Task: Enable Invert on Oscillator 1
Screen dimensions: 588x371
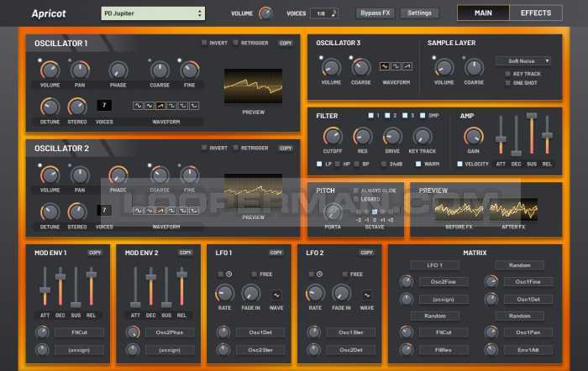Action: [x=204, y=42]
